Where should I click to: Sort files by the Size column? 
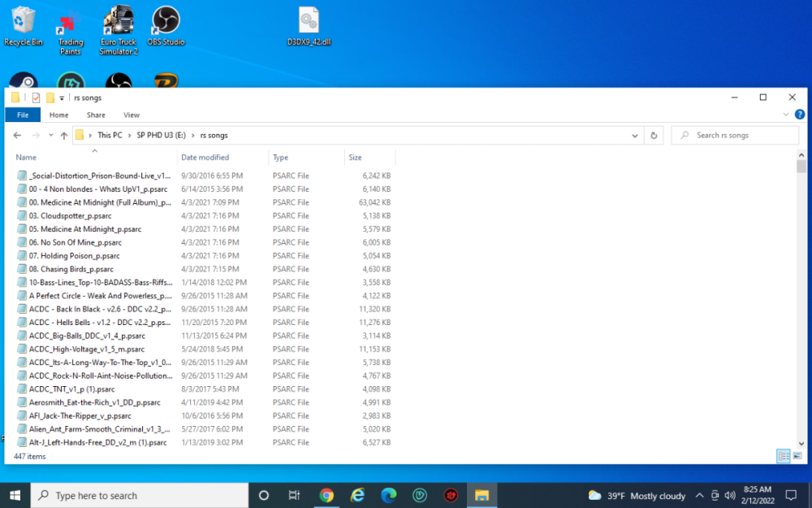[x=365, y=157]
